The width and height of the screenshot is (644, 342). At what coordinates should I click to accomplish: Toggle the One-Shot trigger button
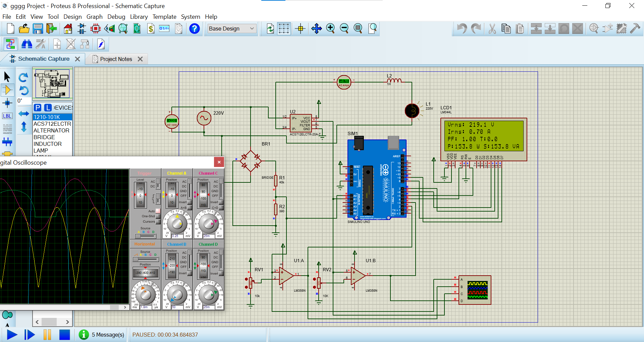[158, 216]
